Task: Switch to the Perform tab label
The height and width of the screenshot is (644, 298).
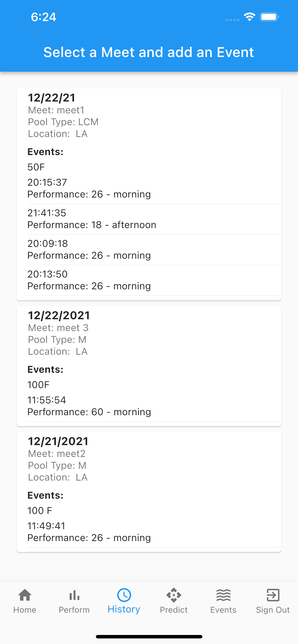Action: tap(74, 610)
